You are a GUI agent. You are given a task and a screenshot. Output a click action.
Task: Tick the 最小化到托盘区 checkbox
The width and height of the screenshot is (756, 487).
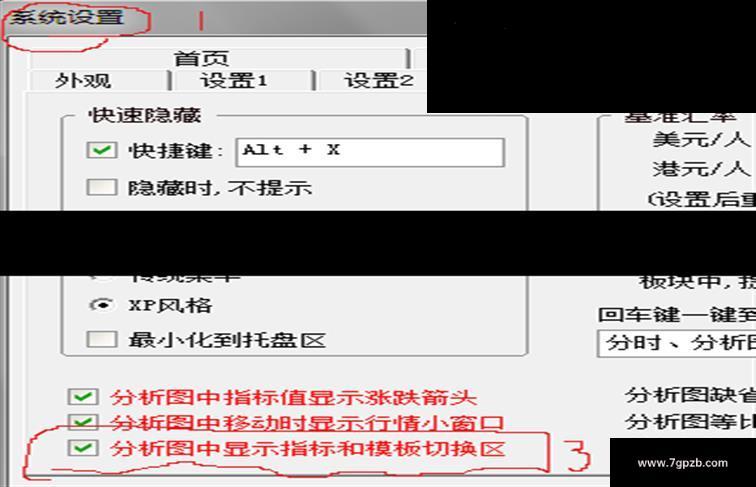102,339
